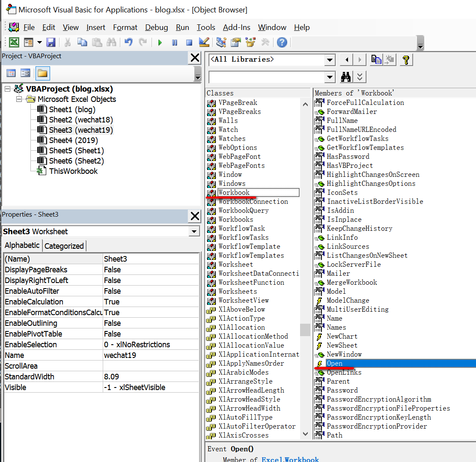476x462 pixels.
Task: Open the Debug menu
Action: pyautogui.click(x=156, y=27)
